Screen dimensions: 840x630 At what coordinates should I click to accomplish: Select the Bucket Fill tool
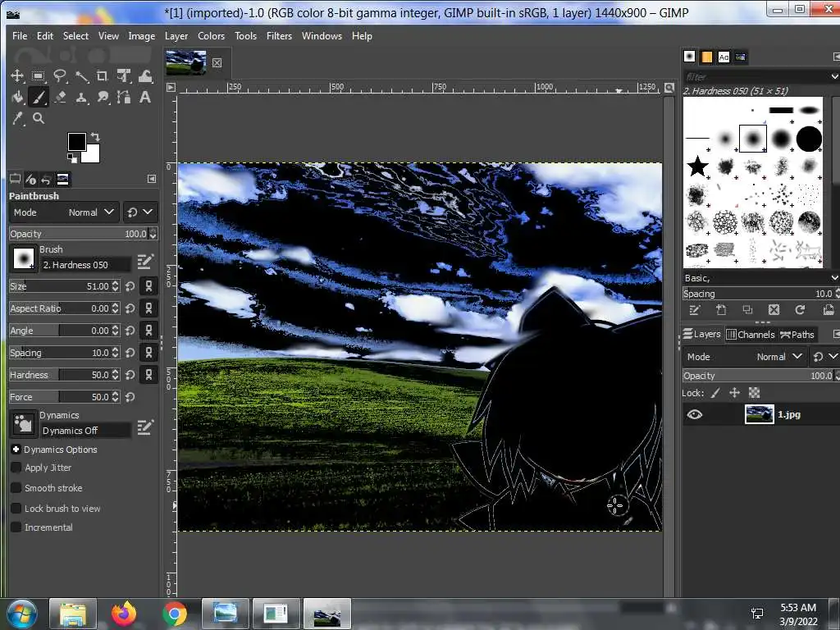click(x=17, y=97)
